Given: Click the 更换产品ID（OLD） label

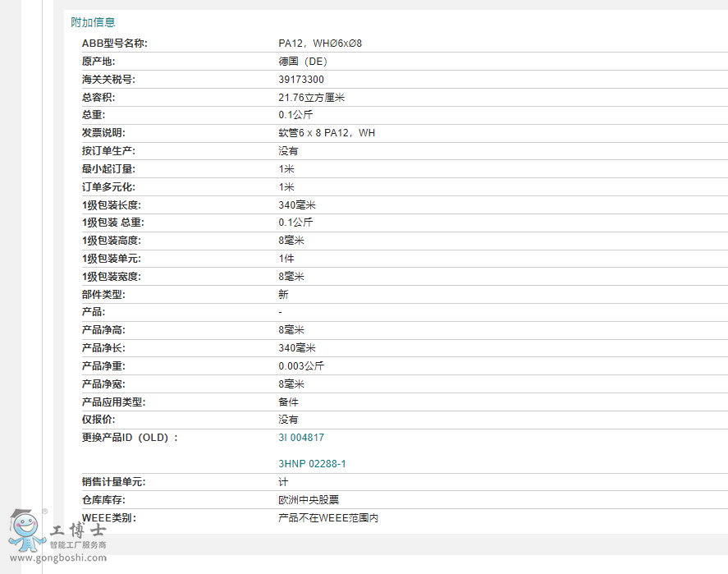Looking at the screenshot, I should click(x=130, y=438).
